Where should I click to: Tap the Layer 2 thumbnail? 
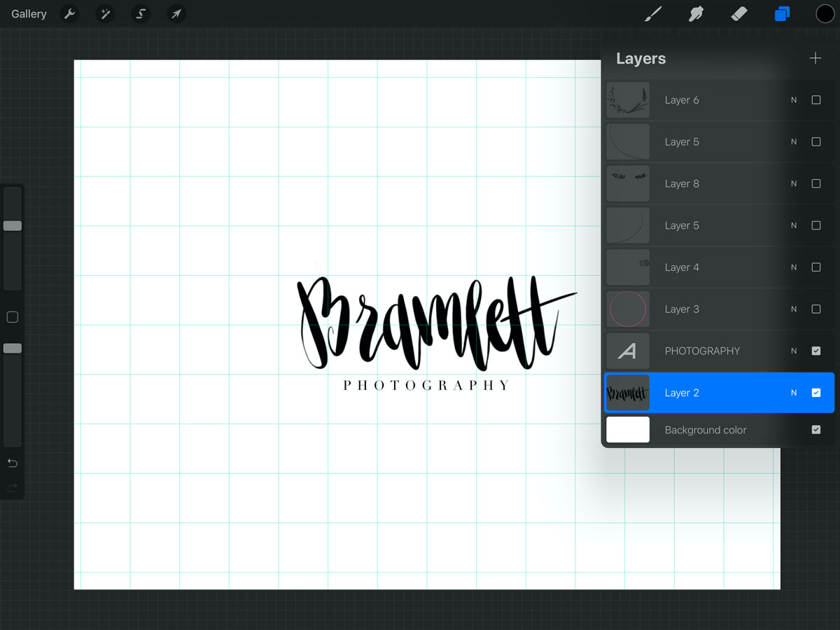(x=627, y=393)
